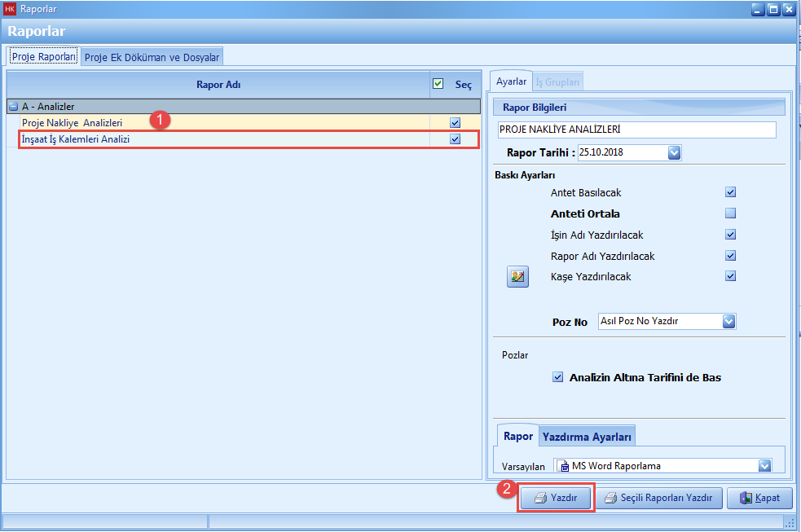Screen dimensions: 801x532
Task: Expand the Poz No dropdown list
Action: (x=728, y=321)
